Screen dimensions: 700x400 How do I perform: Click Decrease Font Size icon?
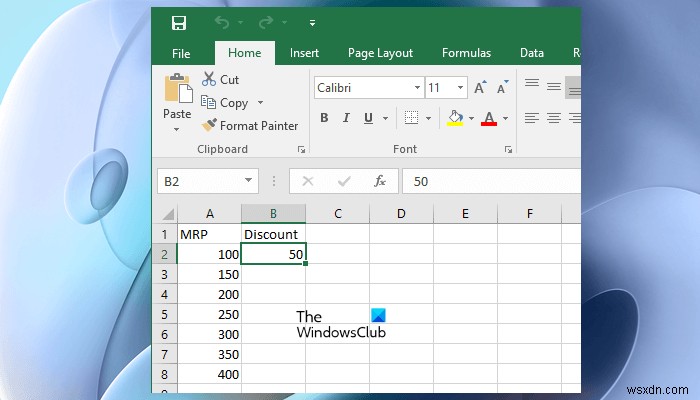click(503, 88)
